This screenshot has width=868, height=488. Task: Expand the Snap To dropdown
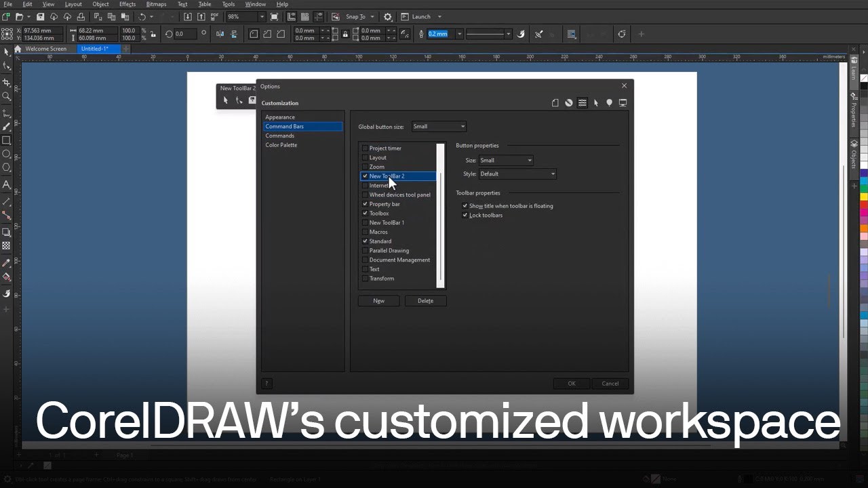[372, 16]
